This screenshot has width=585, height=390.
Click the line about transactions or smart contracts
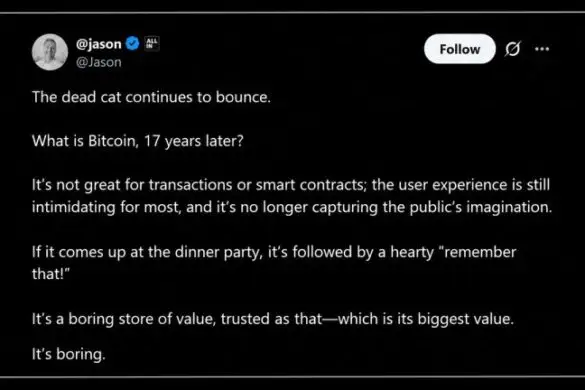291,185
